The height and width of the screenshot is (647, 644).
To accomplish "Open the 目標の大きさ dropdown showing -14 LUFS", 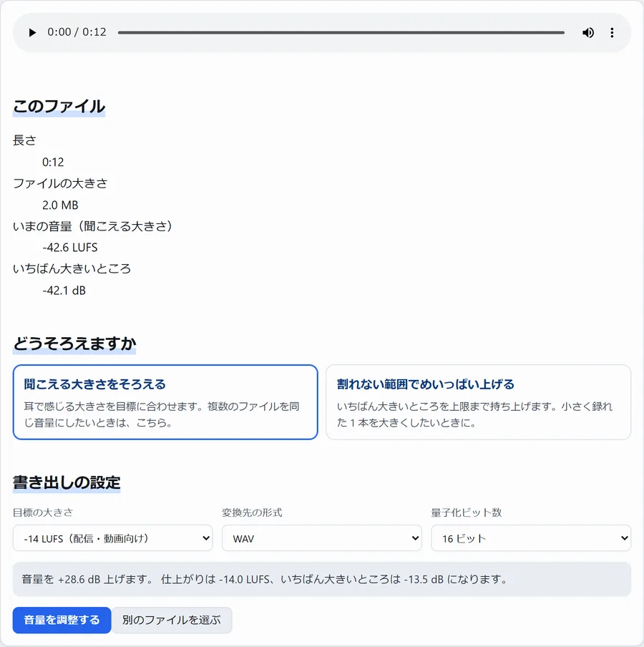I will (112, 537).
